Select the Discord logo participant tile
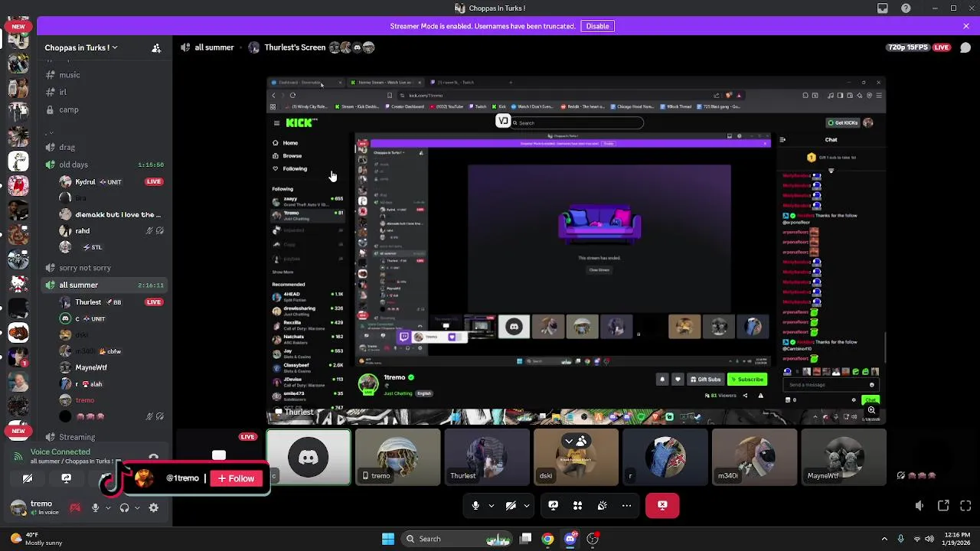The image size is (980, 551). 309,457
